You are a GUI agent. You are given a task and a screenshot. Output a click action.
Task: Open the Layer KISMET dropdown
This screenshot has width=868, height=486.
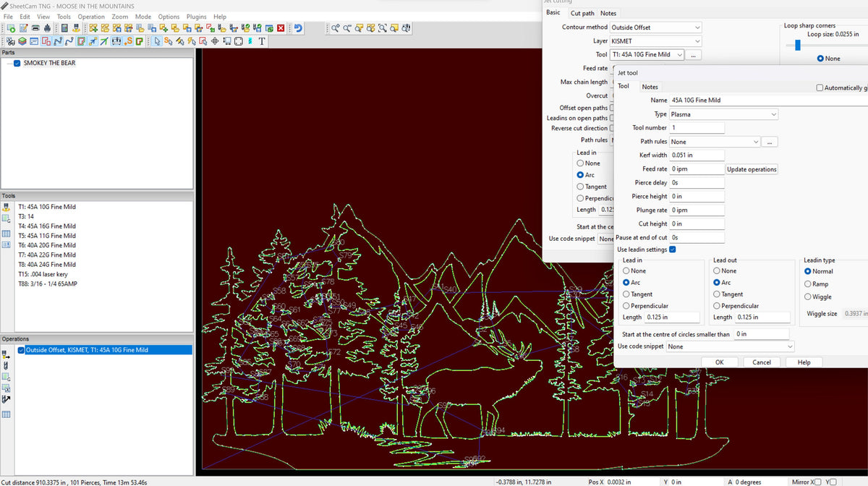(656, 41)
